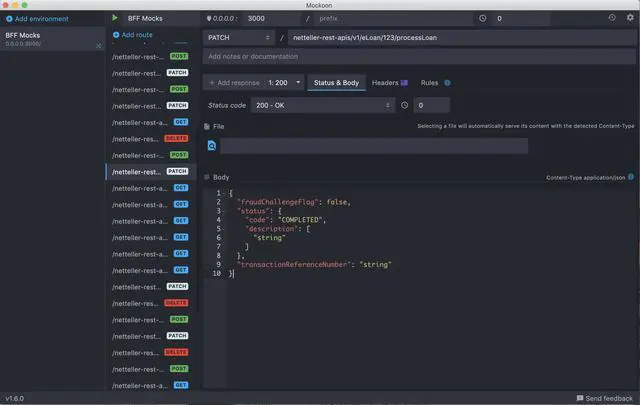The width and height of the screenshot is (640, 405).
Task: Open the Status code 200 - OK dropdown
Action: 322,105
